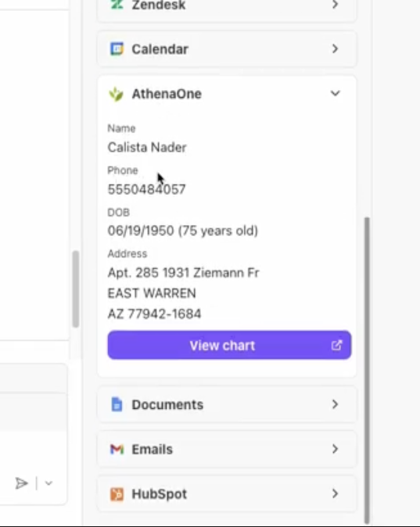Click the Name field label
This screenshot has height=527, width=420.
click(x=121, y=128)
